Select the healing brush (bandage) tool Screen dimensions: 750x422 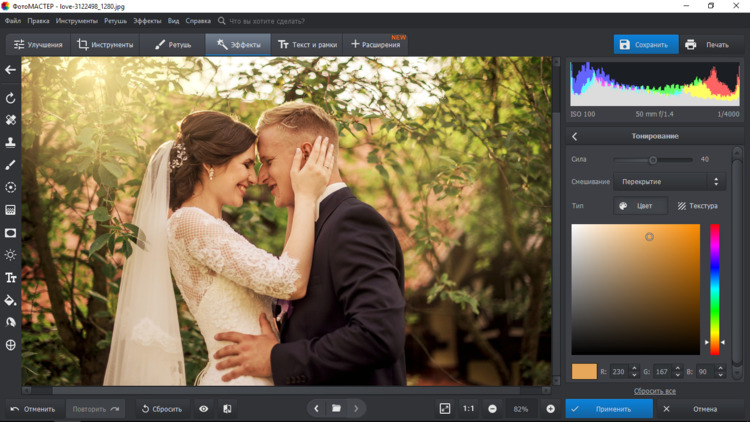click(11, 120)
